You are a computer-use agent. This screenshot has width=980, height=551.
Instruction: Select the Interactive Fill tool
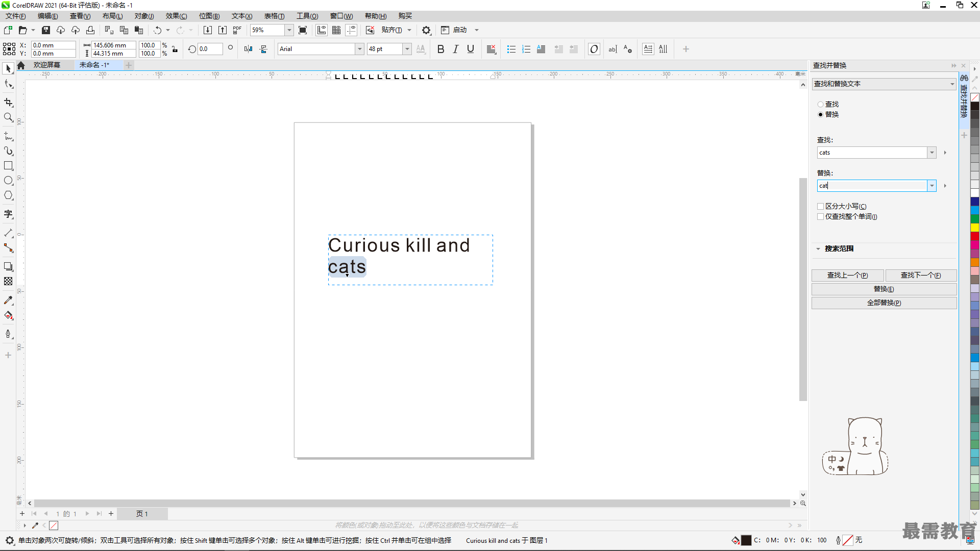pyautogui.click(x=8, y=315)
